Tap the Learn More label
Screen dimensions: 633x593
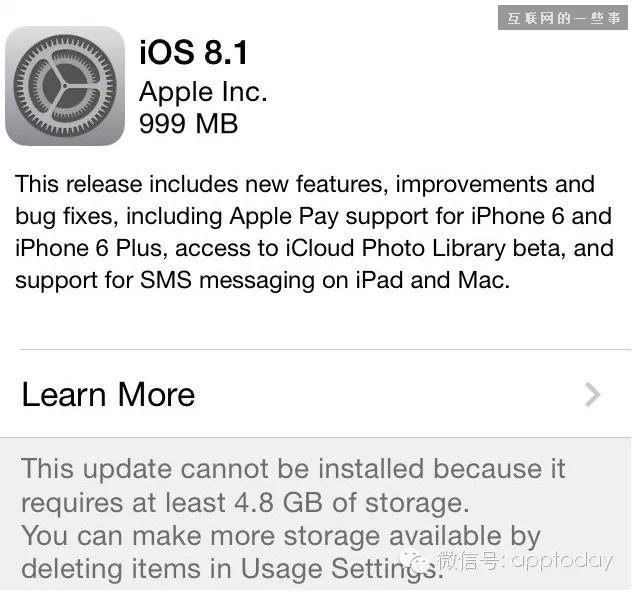(x=108, y=394)
